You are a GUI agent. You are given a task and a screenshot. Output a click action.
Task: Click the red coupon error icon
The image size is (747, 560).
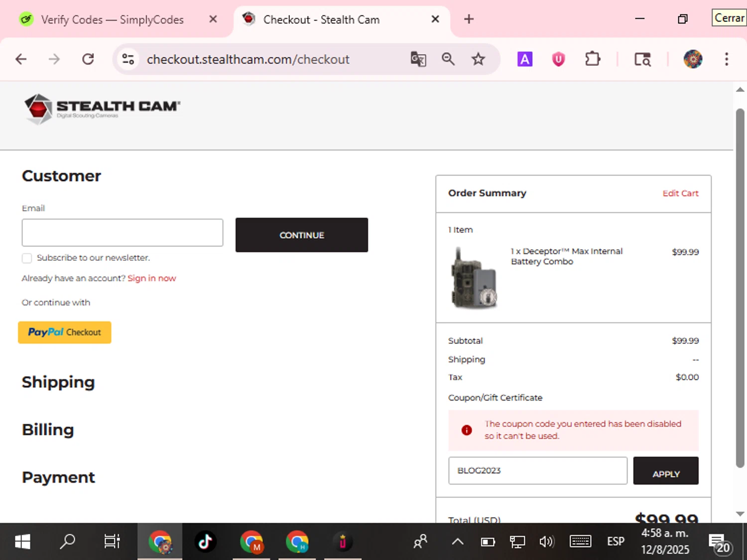(x=467, y=430)
